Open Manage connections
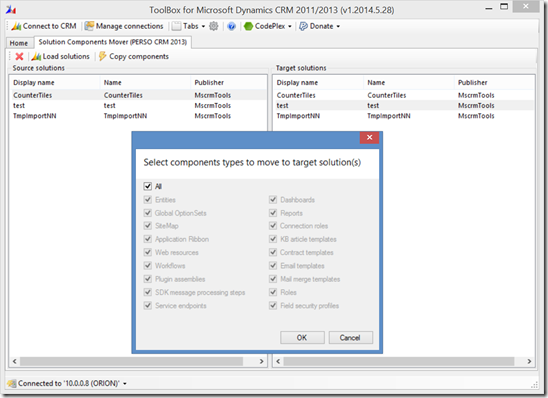This screenshot has width=548, height=398. coord(124,26)
